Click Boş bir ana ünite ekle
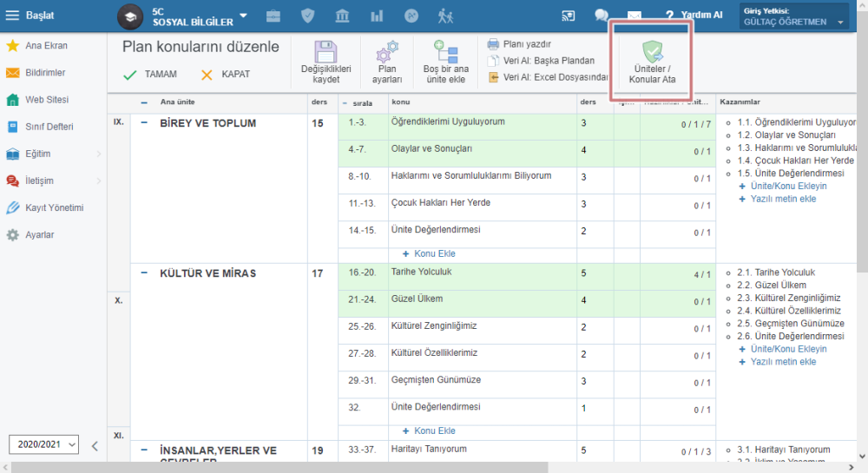This screenshot has width=868, height=473. [445, 62]
